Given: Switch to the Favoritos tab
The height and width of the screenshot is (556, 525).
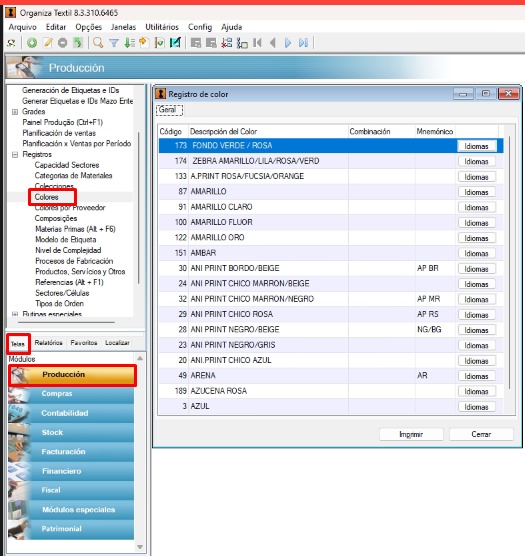Looking at the screenshot, I should pyautogui.click(x=84, y=343).
